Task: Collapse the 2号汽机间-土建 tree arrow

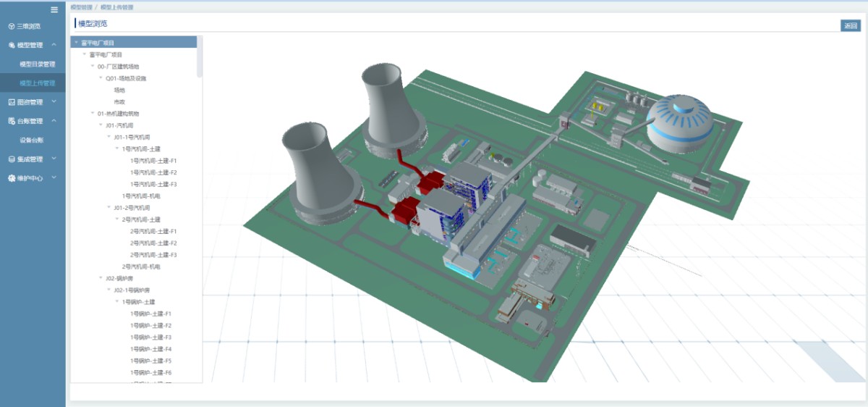Action: 117,219
